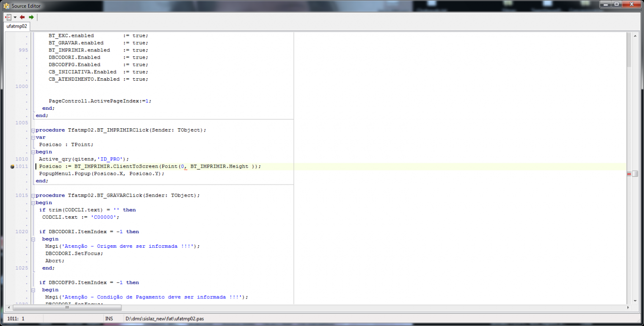
Task: Collapse begin block containing Condição de Pagamento message
Action: (x=33, y=290)
